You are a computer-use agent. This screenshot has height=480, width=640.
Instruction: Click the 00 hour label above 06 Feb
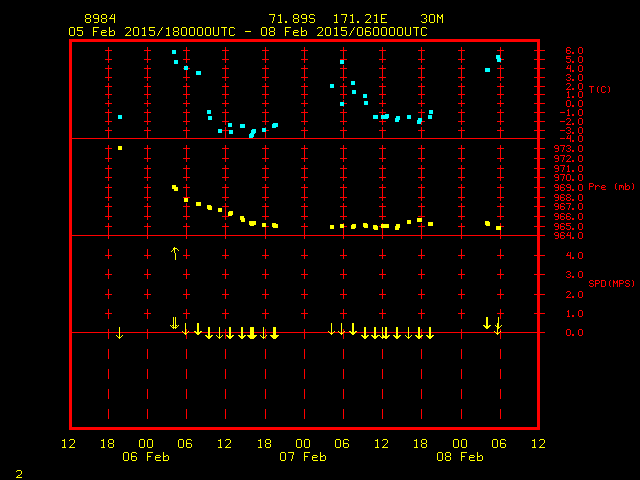point(146,444)
